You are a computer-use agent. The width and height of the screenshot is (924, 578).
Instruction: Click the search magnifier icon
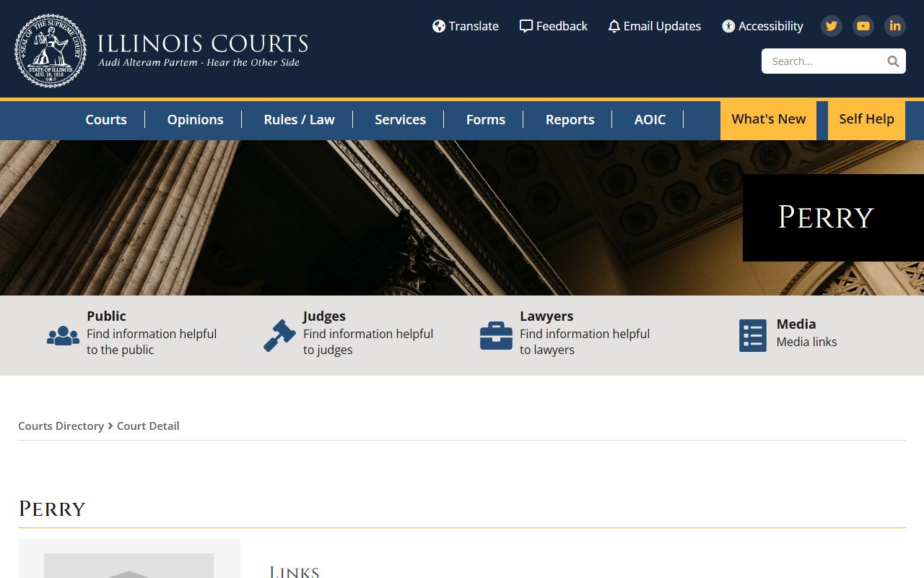893,61
